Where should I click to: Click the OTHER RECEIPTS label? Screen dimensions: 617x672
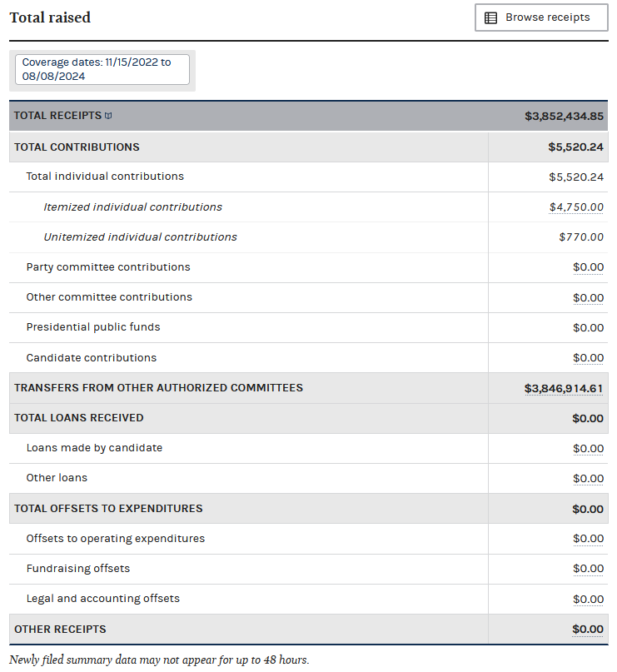pos(60,630)
